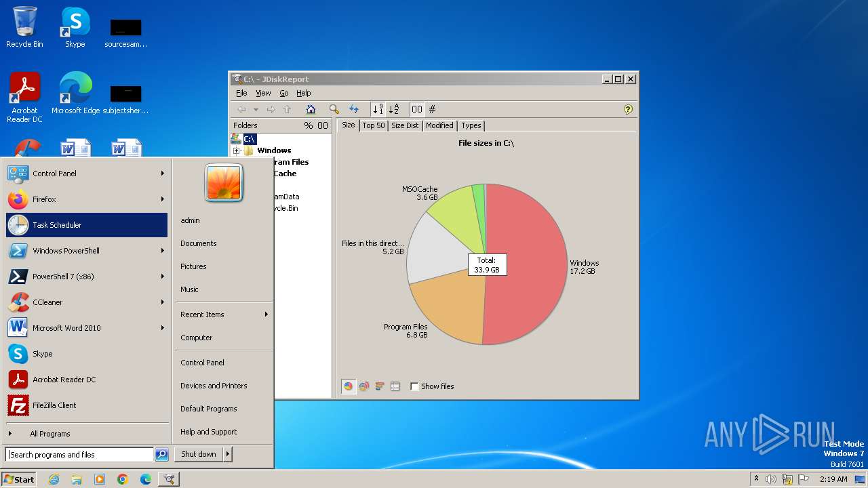Select the Size tab
The width and height of the screenshot is (868, 488).
(x=348, y=125)
